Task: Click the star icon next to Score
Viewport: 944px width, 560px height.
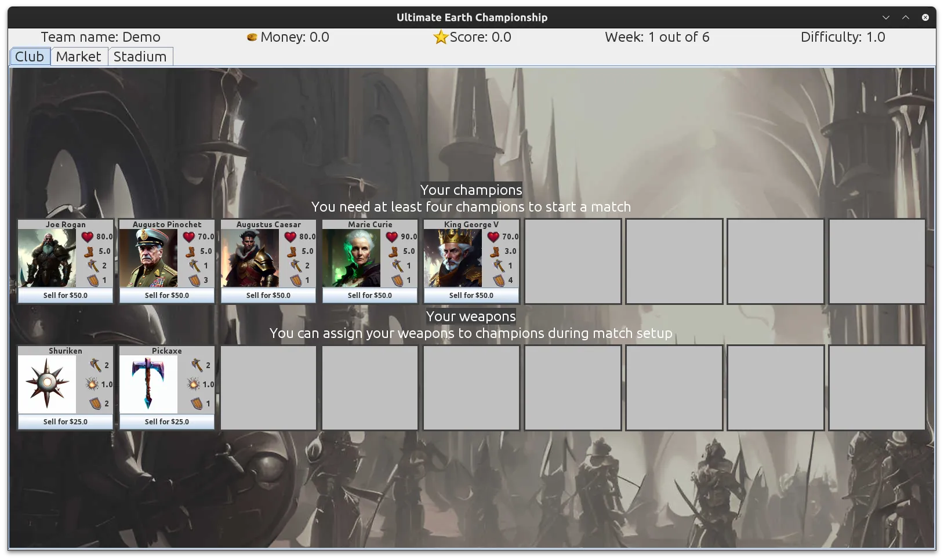Action: pos(441,37)
